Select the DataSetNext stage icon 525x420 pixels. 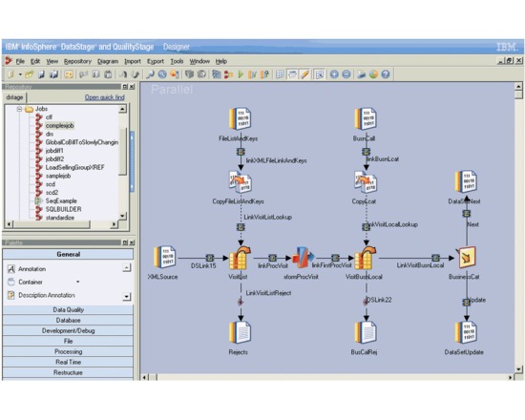[x=466, y=181]
